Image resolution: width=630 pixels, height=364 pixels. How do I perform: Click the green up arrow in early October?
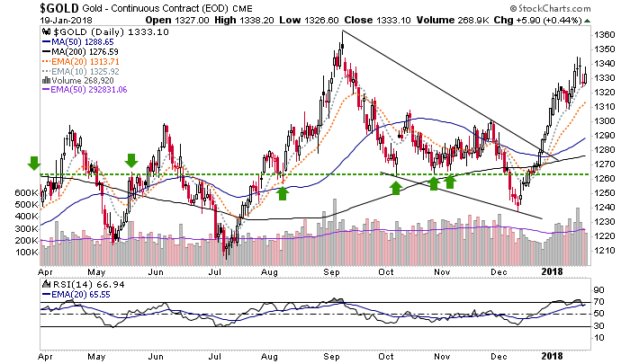coord(395,187)
